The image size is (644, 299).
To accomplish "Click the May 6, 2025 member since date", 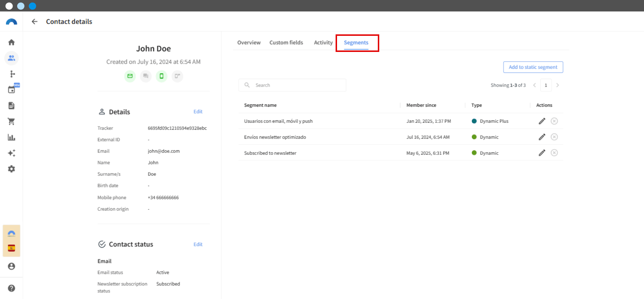I will (x=428, y=153).
